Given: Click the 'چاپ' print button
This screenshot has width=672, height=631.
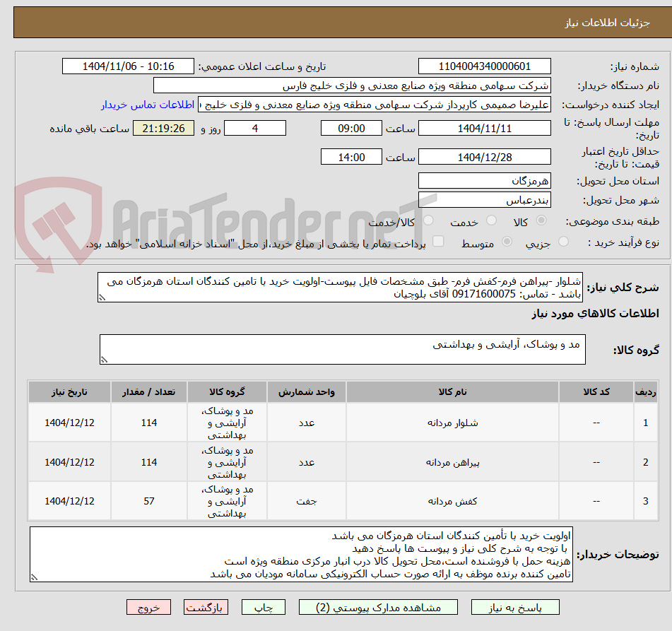Looking at the screenshot, I should (x=263, y=607).
